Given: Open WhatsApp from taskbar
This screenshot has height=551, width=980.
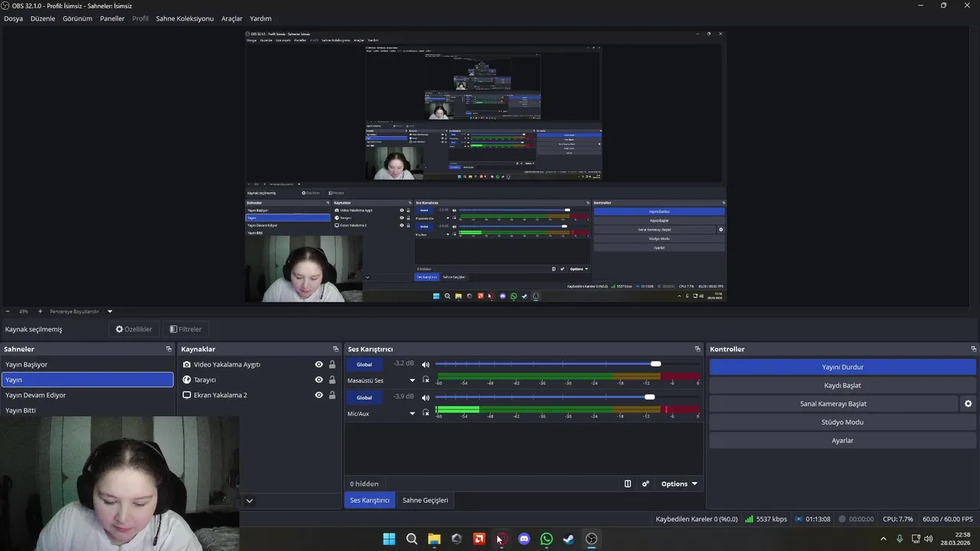Looking at the screenshot, I should click(546, 539).
